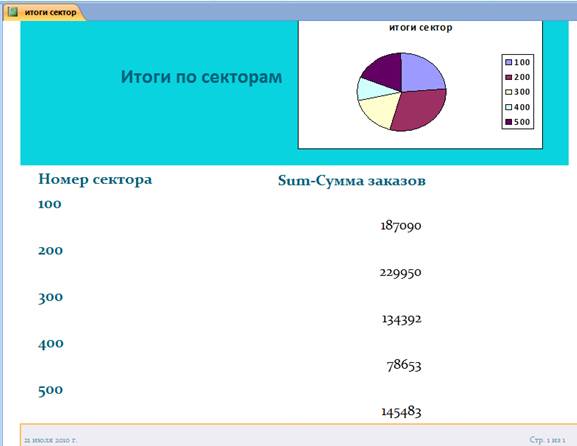Image resolution: width=577 pixels, height=446 pixels.
Task: Select legend color swatch for 200
Action: (x=509, y=77)
